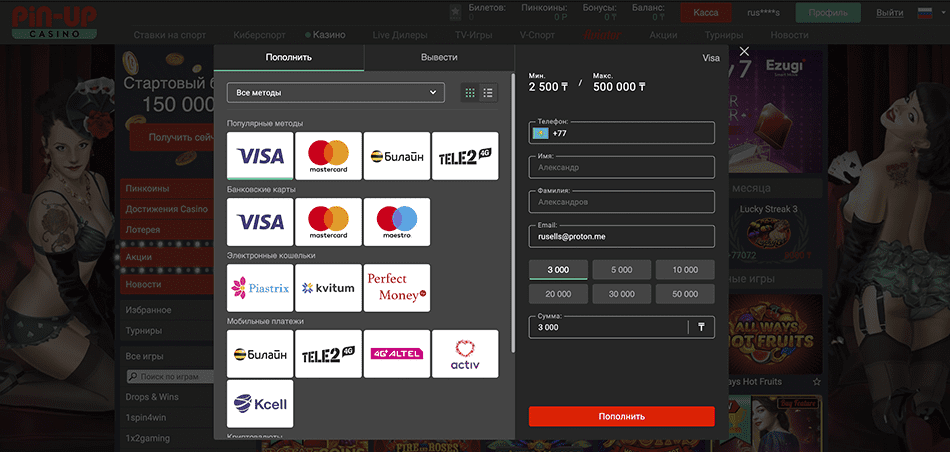Select Tele2 4G under Mobile payments
The height and width of the screenshot is (452, 950).
click(x=328, y=354)
